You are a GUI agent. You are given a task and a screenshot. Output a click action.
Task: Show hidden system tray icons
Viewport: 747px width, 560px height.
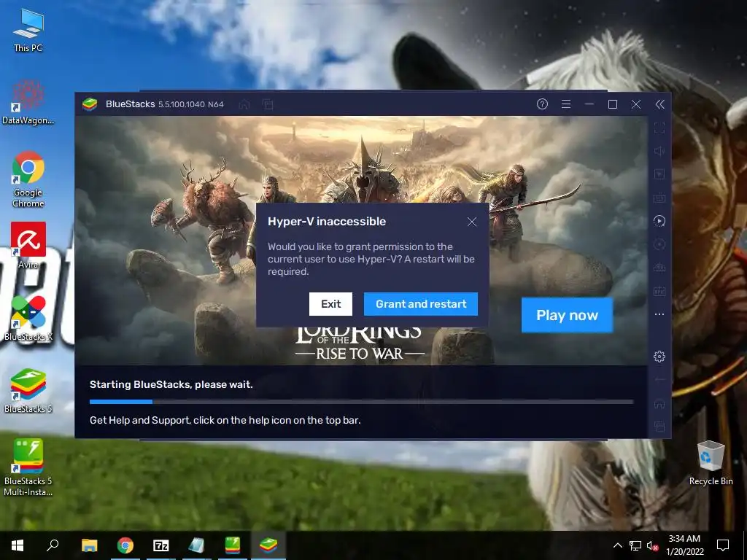617,545
